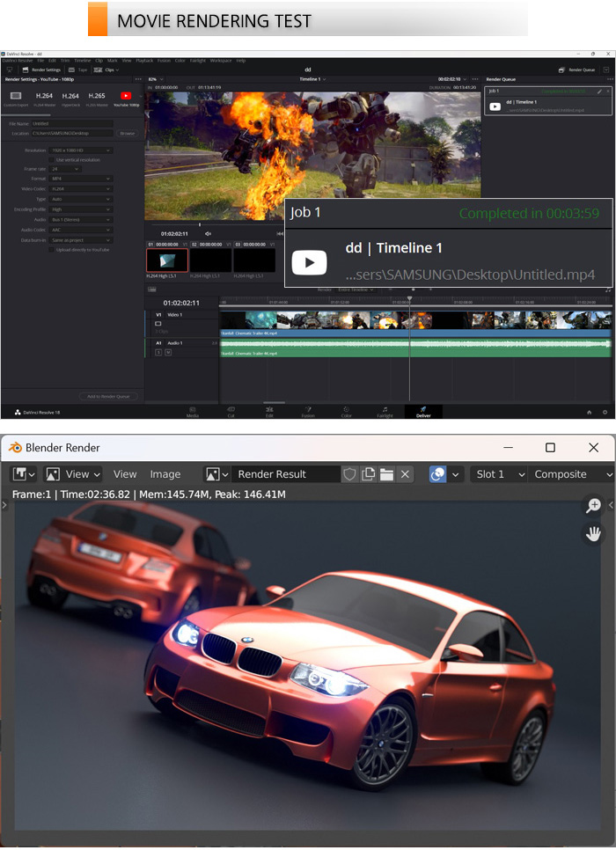Toggle fake user shield icon for Render Result
This screenshot has height=850, width=616.
349,474
